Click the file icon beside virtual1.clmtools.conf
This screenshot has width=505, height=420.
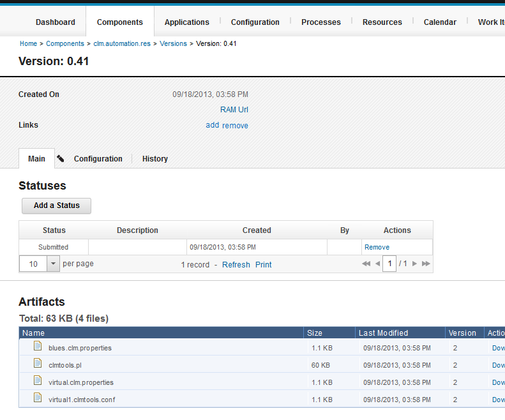38,399
